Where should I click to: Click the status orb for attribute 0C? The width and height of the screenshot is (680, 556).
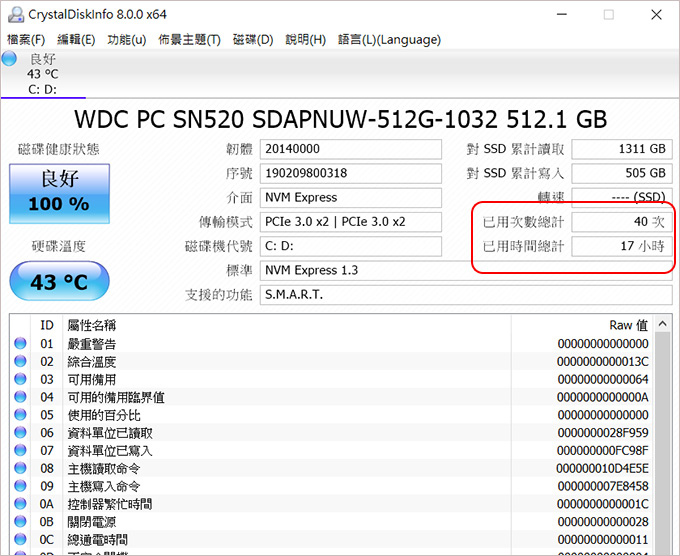click(20, 539)
